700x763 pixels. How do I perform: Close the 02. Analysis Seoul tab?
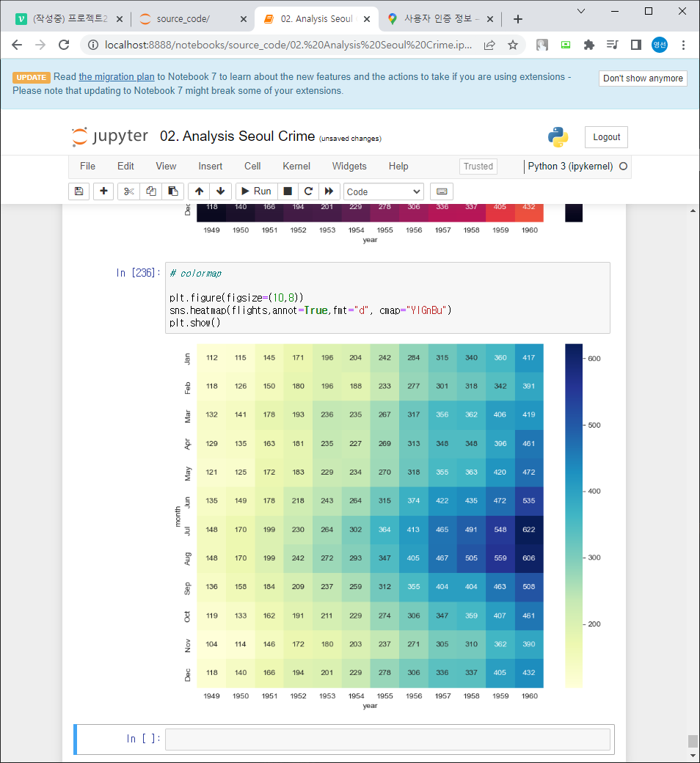coord(367,19)
